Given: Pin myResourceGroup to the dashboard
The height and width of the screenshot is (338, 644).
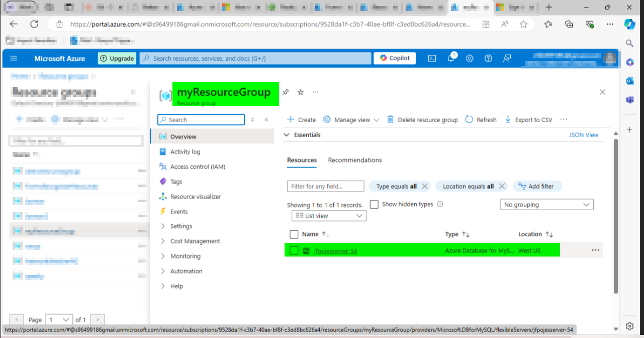Looking at the screenshot, I should click(286, 92).
